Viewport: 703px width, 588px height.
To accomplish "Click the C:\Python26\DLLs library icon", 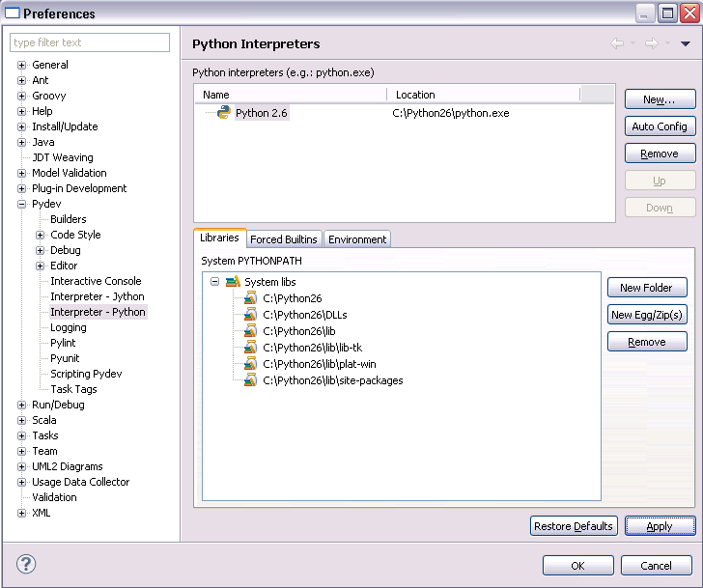I will click(251, 315).
